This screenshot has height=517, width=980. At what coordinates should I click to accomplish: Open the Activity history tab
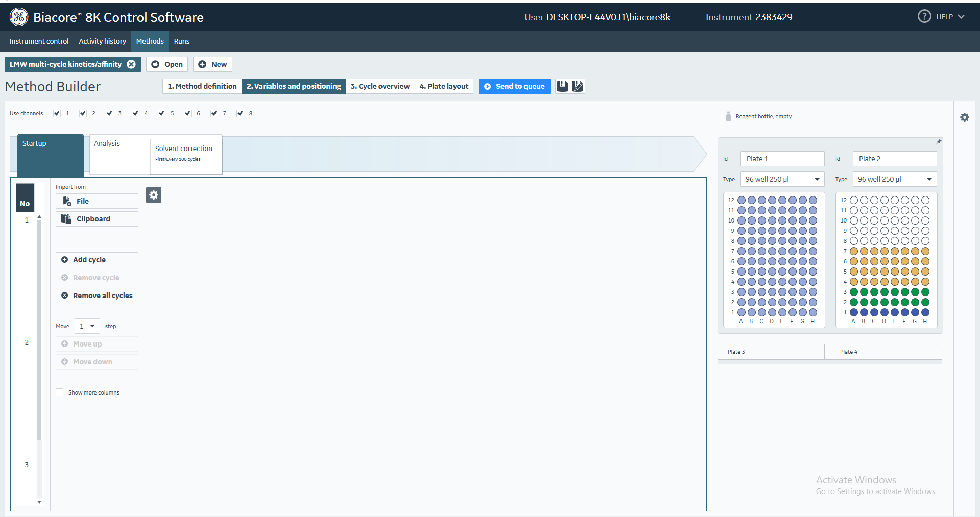(102, 41)
